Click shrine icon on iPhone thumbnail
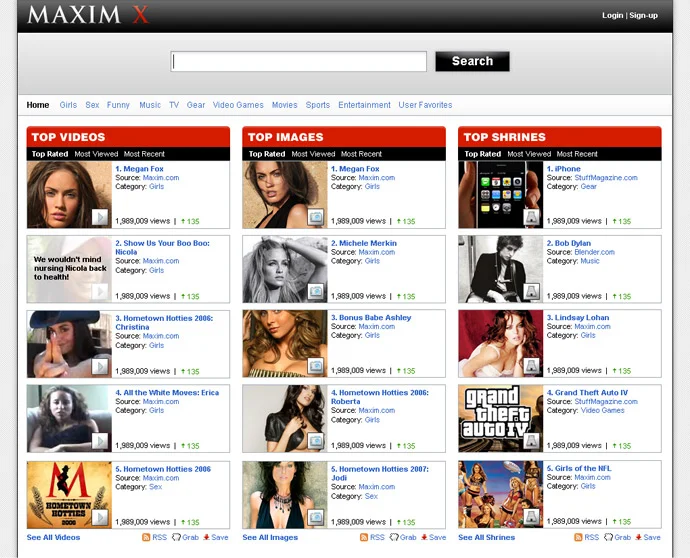The image size is (690, 558). (532, 217)
